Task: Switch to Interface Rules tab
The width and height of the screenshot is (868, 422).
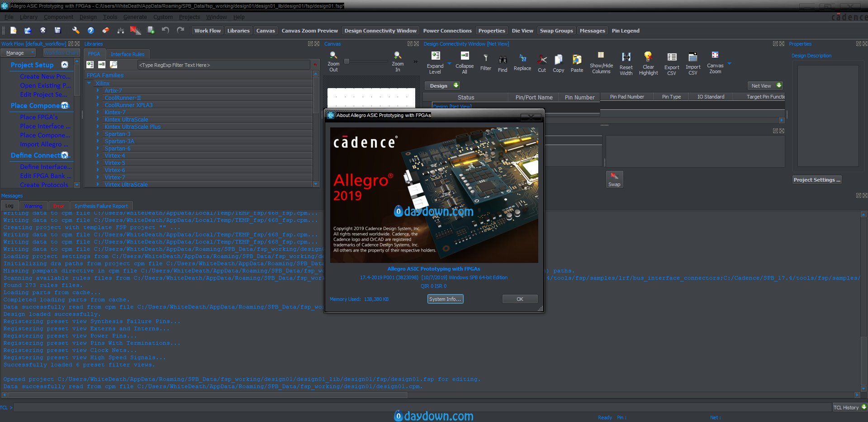Action: (x=128, y=54)
